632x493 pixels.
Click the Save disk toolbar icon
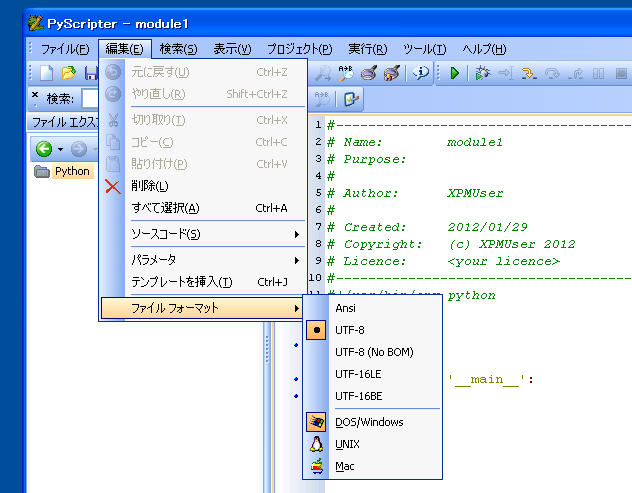(x=91, y=73)
